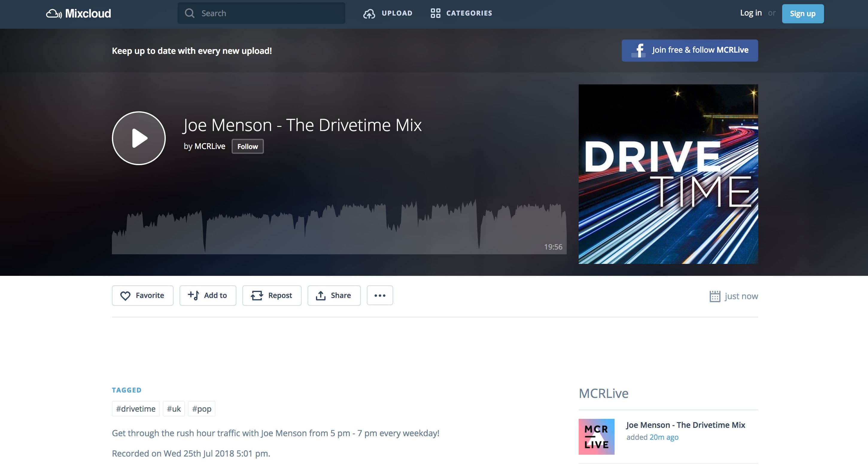Image resolution: width=868 pixels, height=473 pixels.
Task: Click the Facebook join and follow button
Action: click(x=689, y=51)
